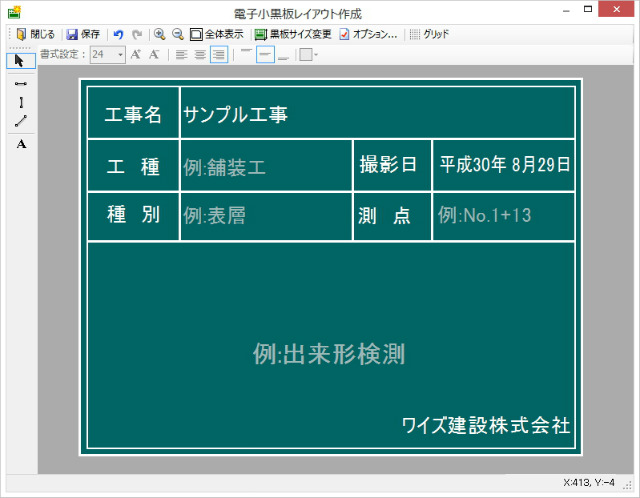This screenshot has width=640, height=498.
Task: Click the app icon in title bar
Action: click(x=14, y=12)
